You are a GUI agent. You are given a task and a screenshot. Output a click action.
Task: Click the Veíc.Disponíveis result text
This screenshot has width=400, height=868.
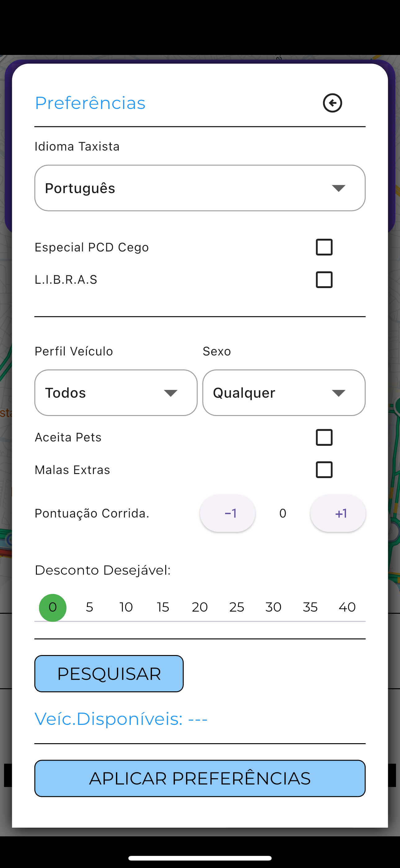pos(121,719)
